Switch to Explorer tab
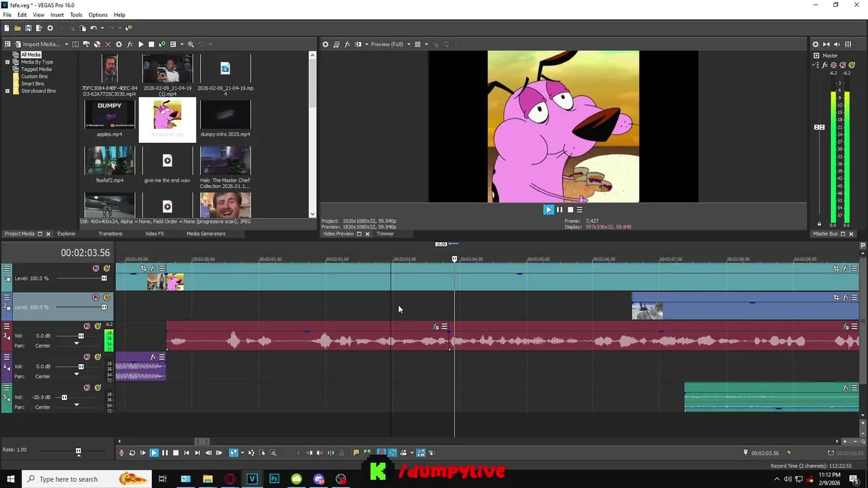868x488 pixels. (x=66, y=234)
